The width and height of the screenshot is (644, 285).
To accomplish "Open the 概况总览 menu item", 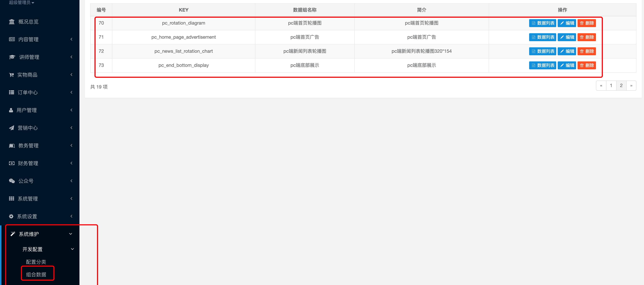I will [x=40, y=22].
